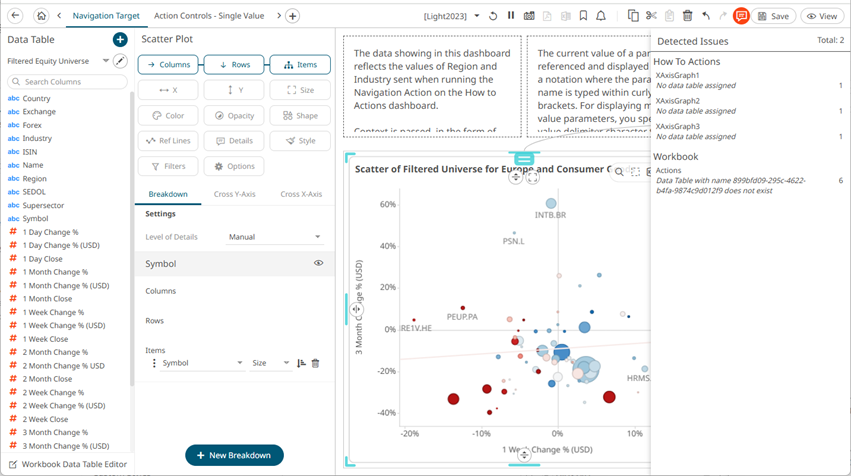Toggle visibility eye for Symbol breakdown

(x=318, y=264)
